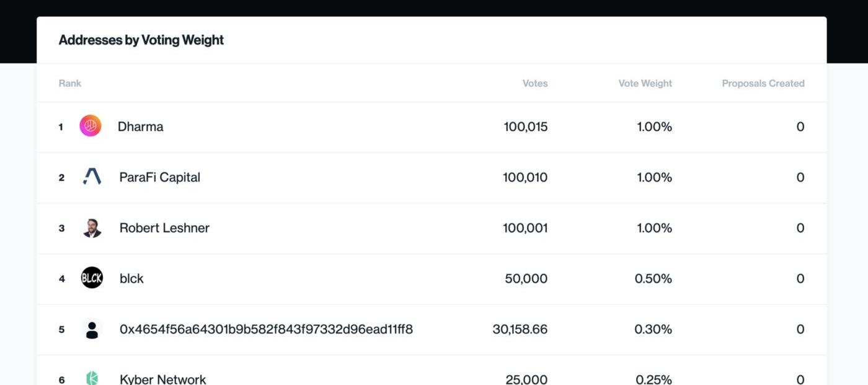Click the Dharma pink logo icon
The height and width of the screenshot is (385, 868).
pos(91,126)
